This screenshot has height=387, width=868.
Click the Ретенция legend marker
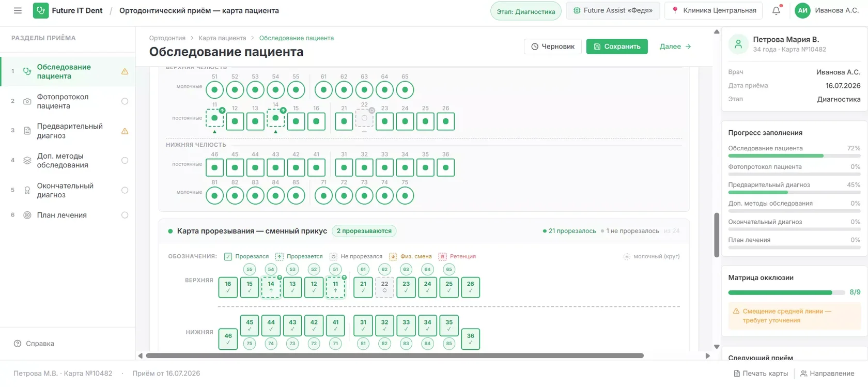point(442,256)
